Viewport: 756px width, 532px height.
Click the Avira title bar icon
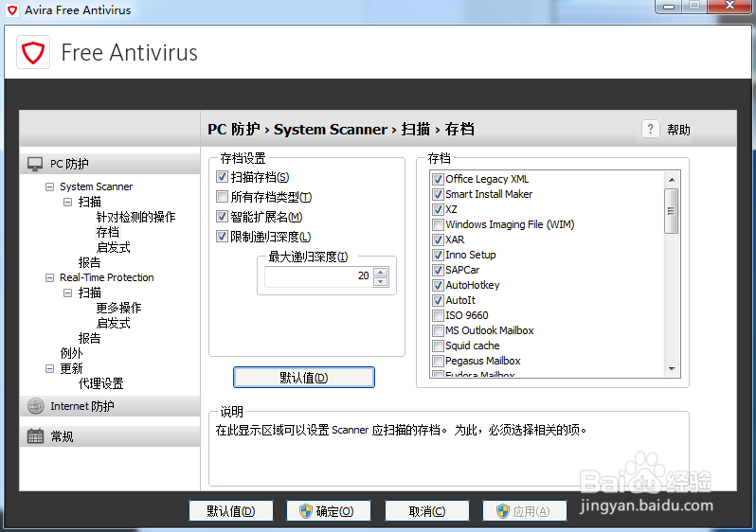pos(12,9)
